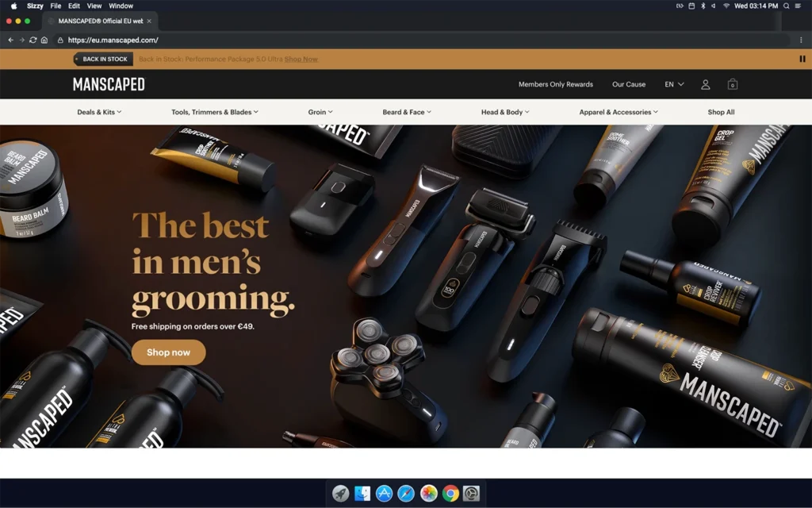The image size is (812, 508).
Task: Open the EN language selector
Action: point(674,84)
